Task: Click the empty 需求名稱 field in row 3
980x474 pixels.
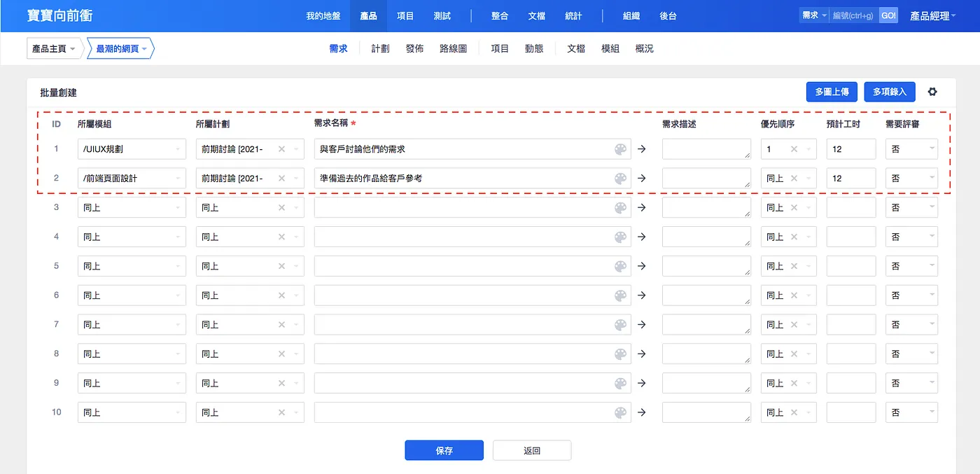Action: (472, 208)
